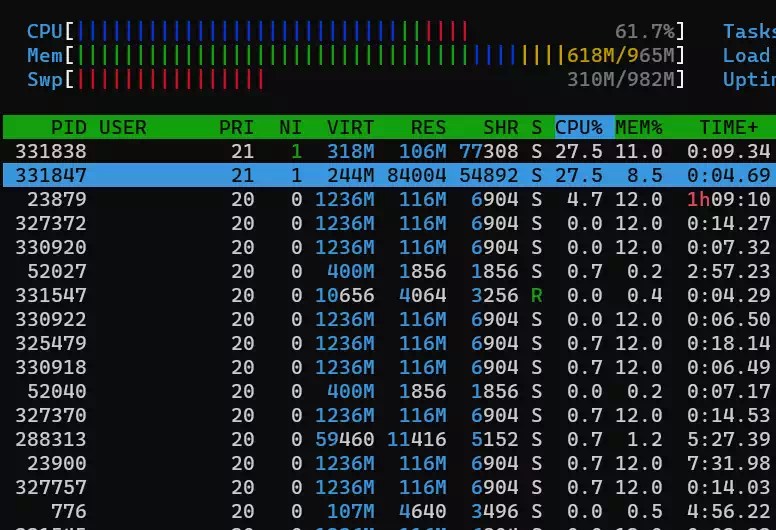This screenshot has width=776, height=530.
Task: Select process row PID 327370
Action: tap(389, 415)
